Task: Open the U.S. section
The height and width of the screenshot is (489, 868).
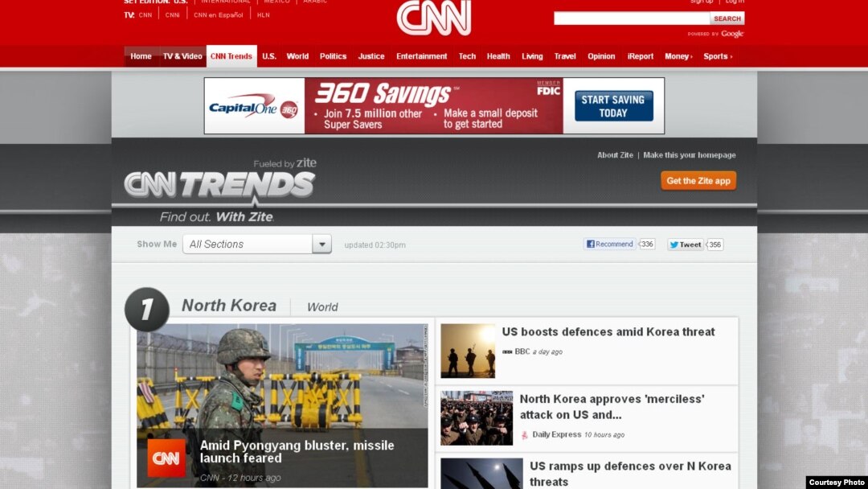Action: [269, 56]
